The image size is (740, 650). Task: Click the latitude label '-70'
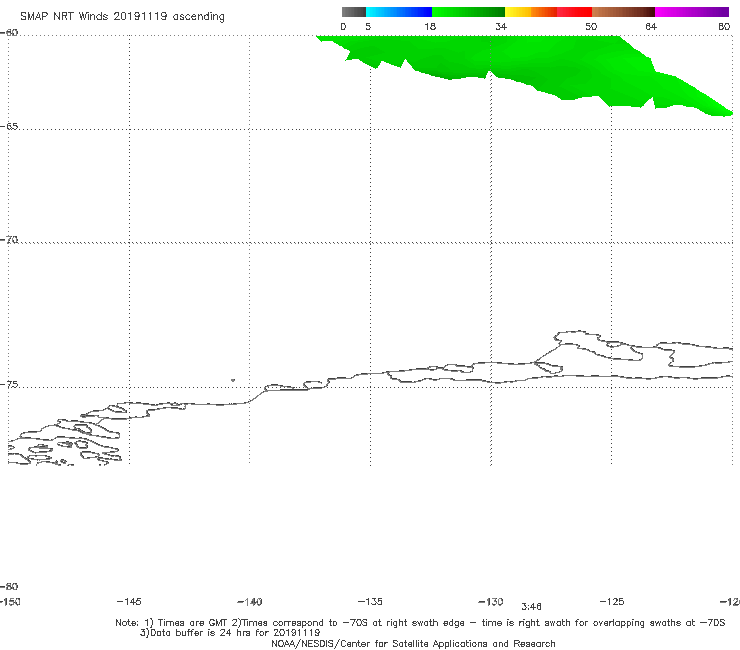point(9,240)
